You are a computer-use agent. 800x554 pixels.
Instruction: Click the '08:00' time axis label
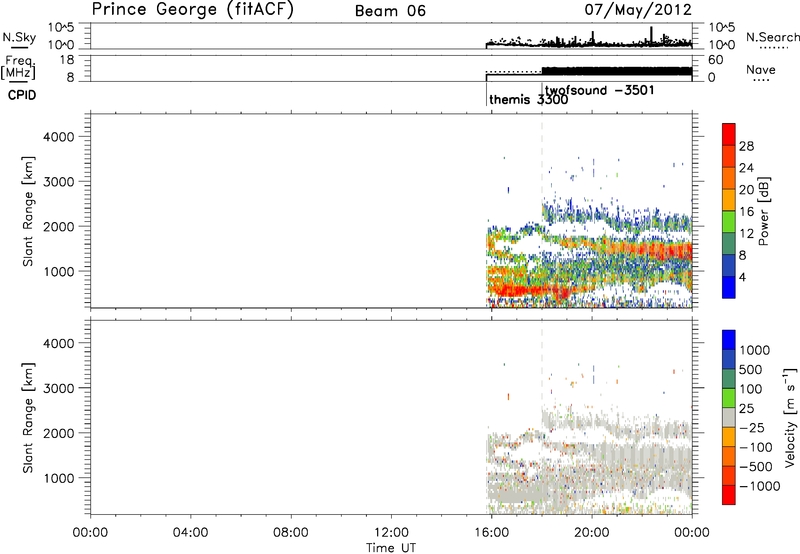pos(291,533)
